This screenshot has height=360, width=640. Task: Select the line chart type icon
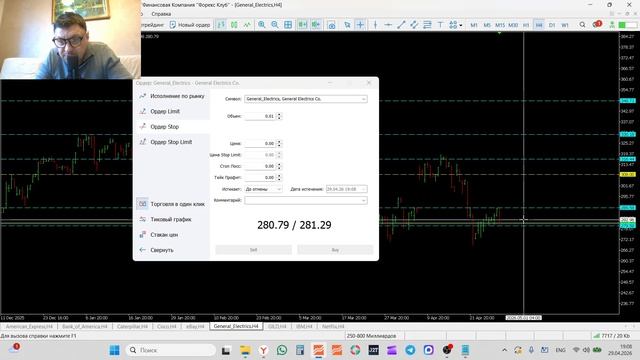click(247, 25)
